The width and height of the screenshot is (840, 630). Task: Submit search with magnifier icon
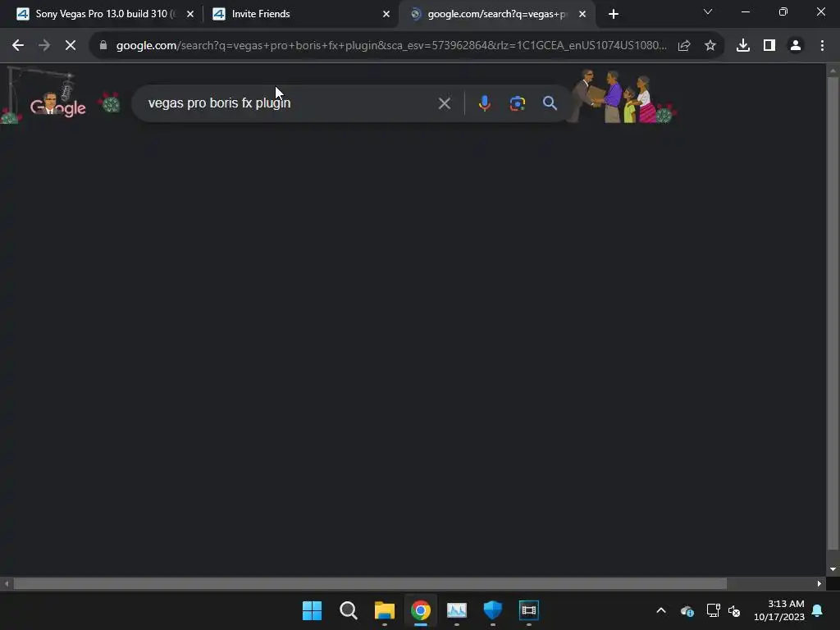(x=550, y=103)
